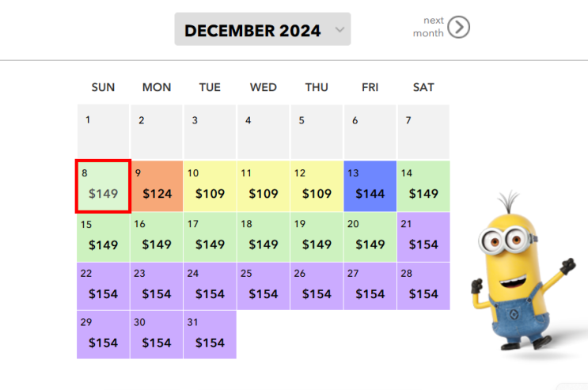588x390 pixels.
Task: Select December 18 priced at $149
Action: click(x=264, y=237)
